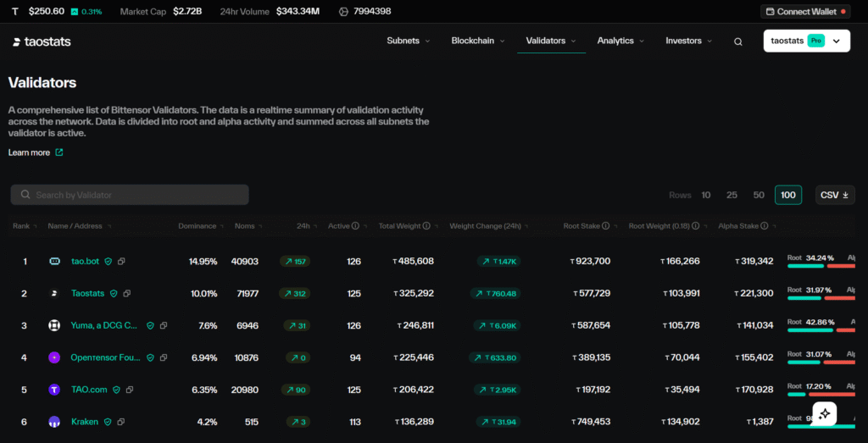Copy tao.bot validator address
The height and width of the screenshot is (443, 868).
121,262
